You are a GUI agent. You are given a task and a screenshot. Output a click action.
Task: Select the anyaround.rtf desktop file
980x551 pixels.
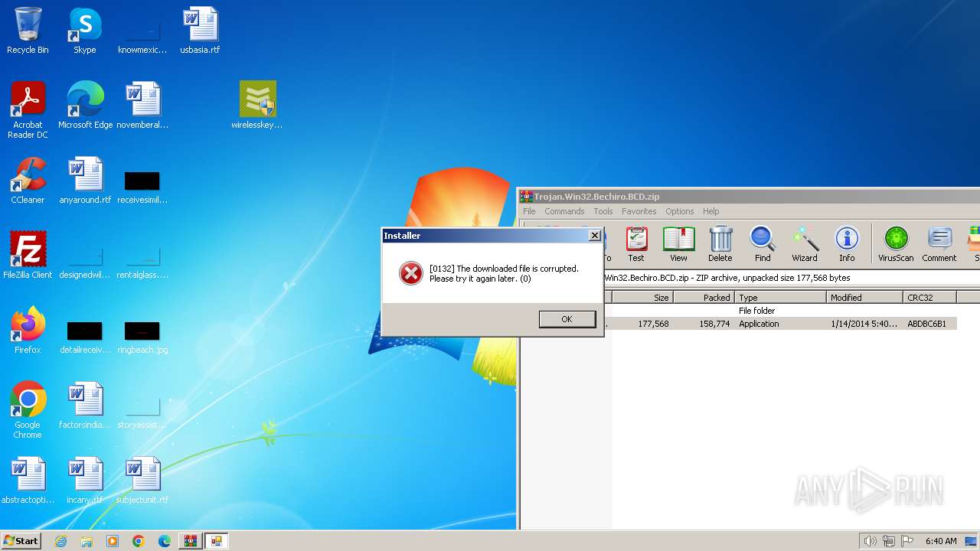[x=85, y=181]
